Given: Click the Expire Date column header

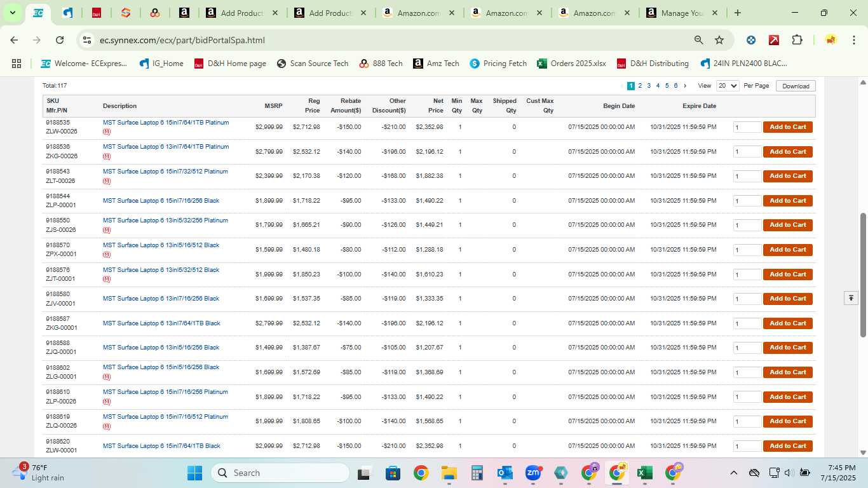Looking at the screenshot, I should point(699,106).
